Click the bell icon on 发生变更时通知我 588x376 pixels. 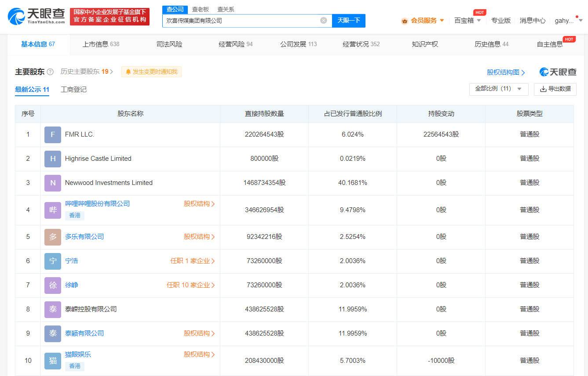[128, 71]
